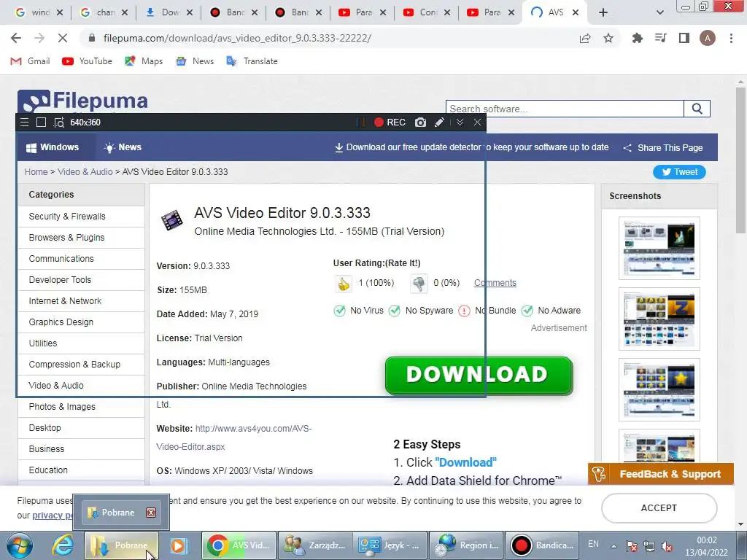The height and width of the screenshot is (560, 747).
Task: Expand the tab search dropdown arrow
Action: pos(659,12)
